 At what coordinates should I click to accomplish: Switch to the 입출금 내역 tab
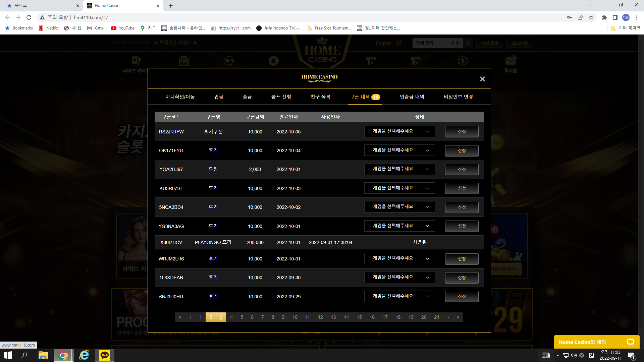[x=412, y=97]
